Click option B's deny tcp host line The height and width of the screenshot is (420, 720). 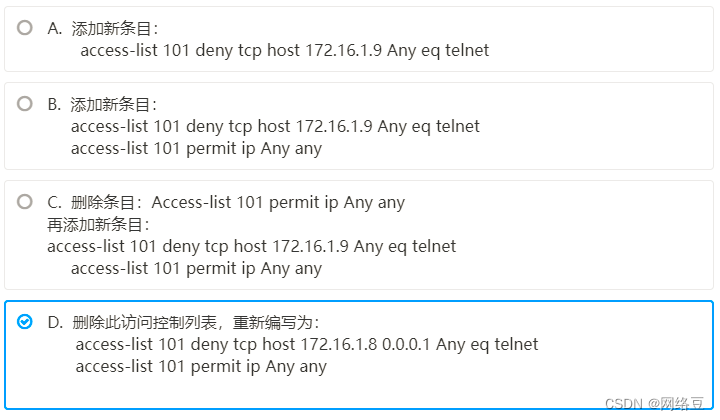[x=275, y=126]
